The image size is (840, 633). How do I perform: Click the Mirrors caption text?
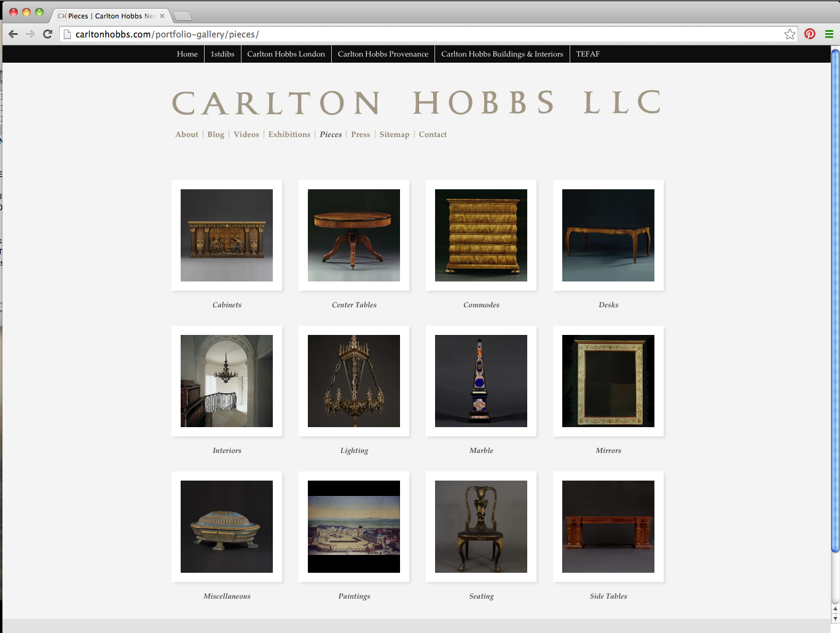click(x=608, y=450)
